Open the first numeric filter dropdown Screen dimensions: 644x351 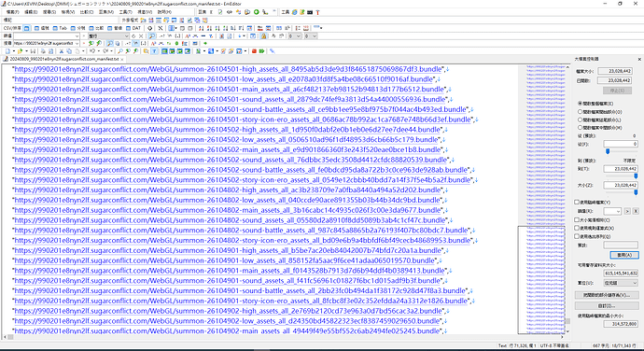tap(299, 36)
